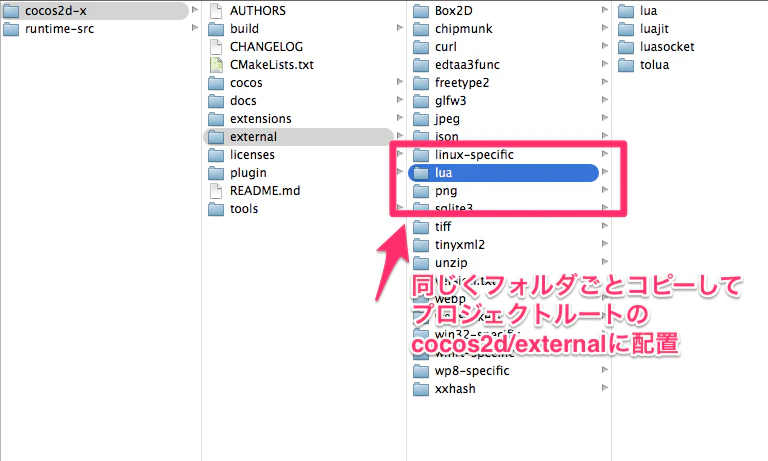
Task: Select the lua subfolder in the last column
Action: coord(648,11)
